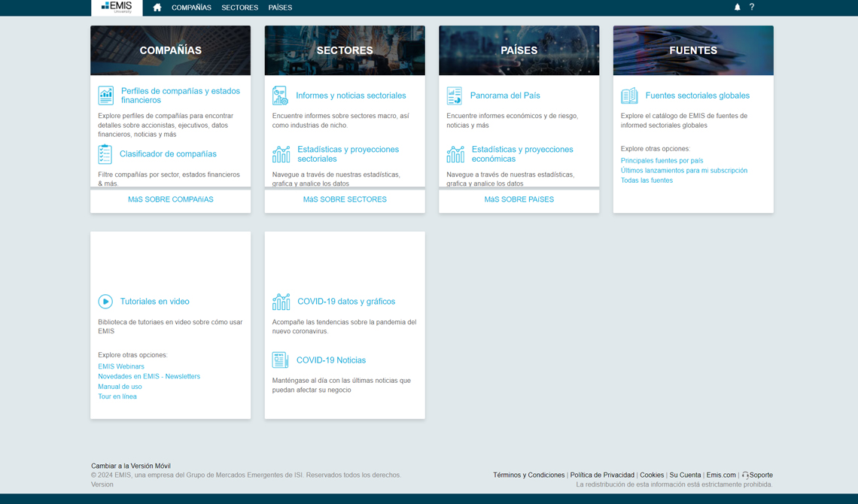
Task: Open the SECTORES menu in the top bar
Action: point(239,8)
